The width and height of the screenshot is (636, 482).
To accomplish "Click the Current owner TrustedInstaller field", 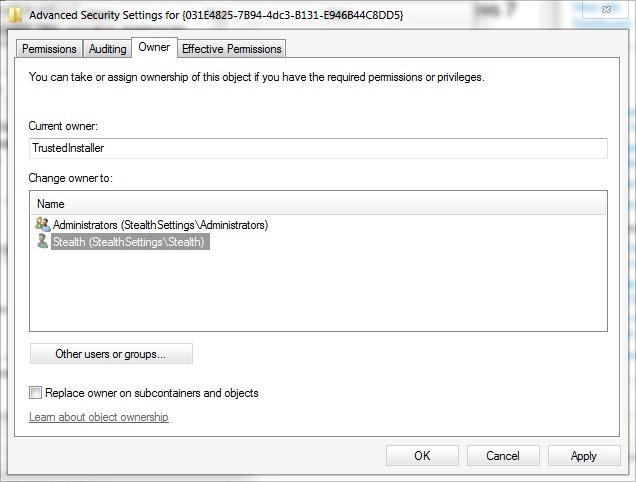I will pos(318,148).
